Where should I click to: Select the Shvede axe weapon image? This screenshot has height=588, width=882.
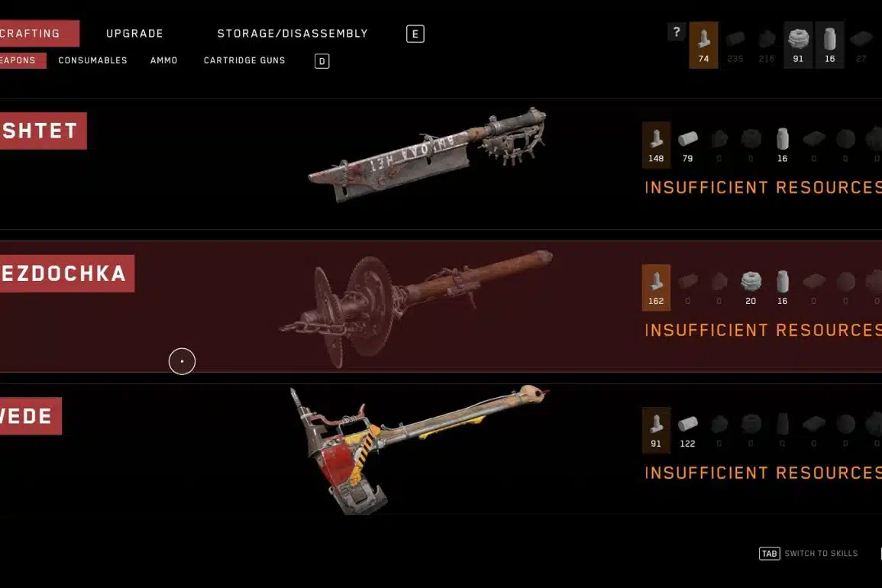[419, 450]
